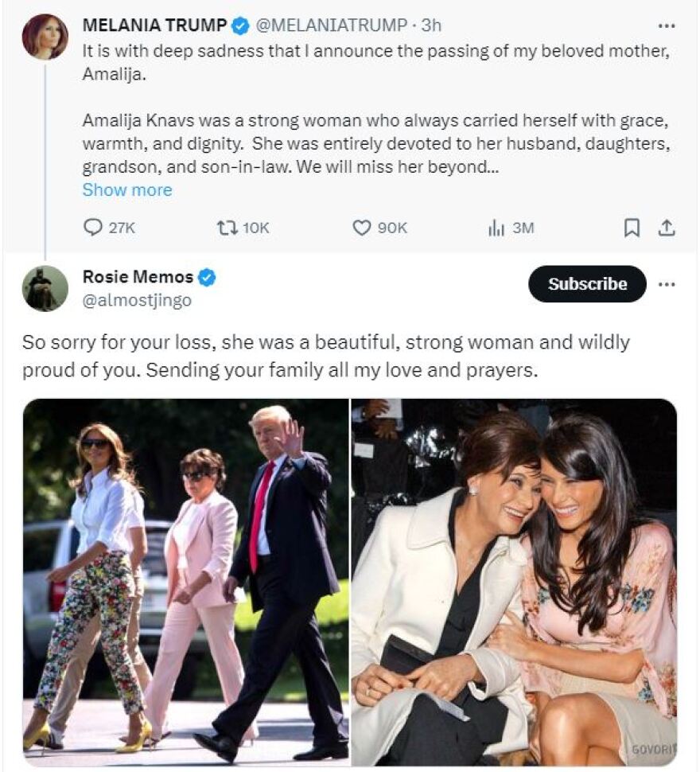Click the MELANIA TRUMP display name
This screenshot has width=700, height=772.
pos(154,25)
